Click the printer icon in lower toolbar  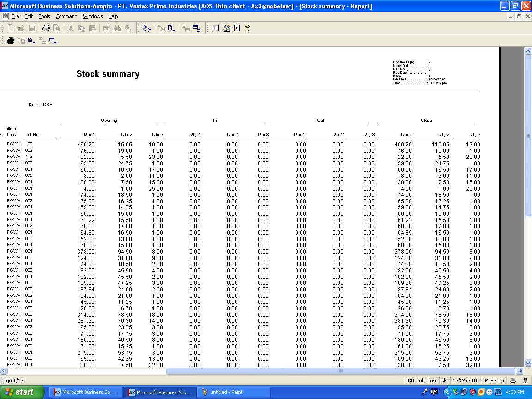[11, 41]
